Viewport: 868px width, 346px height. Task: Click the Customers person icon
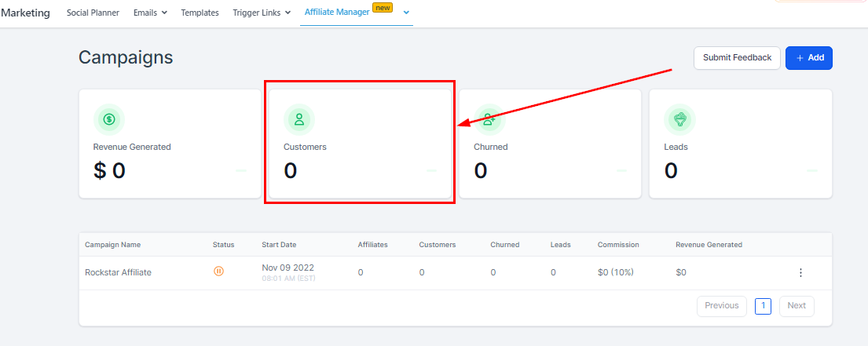coord(299,119)
